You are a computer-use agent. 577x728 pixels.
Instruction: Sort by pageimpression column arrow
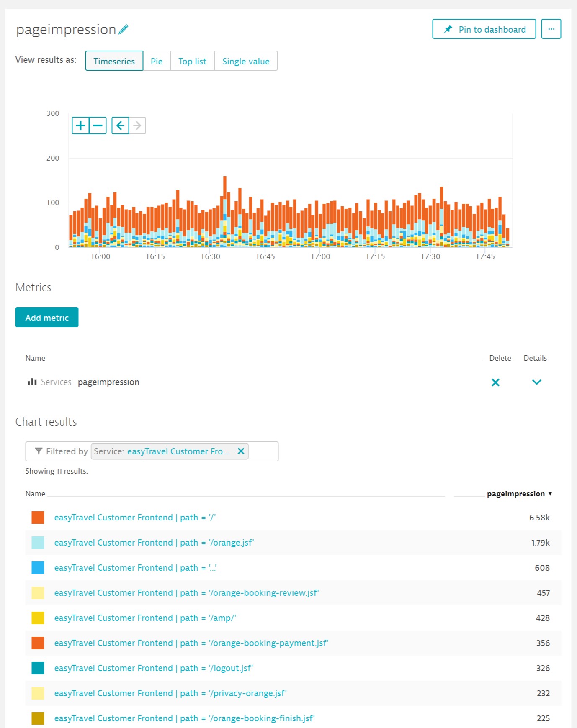click(550, 494)
